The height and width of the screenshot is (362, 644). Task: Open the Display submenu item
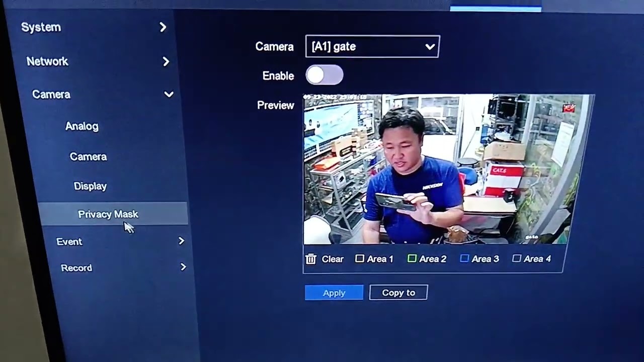pos(90,186)
